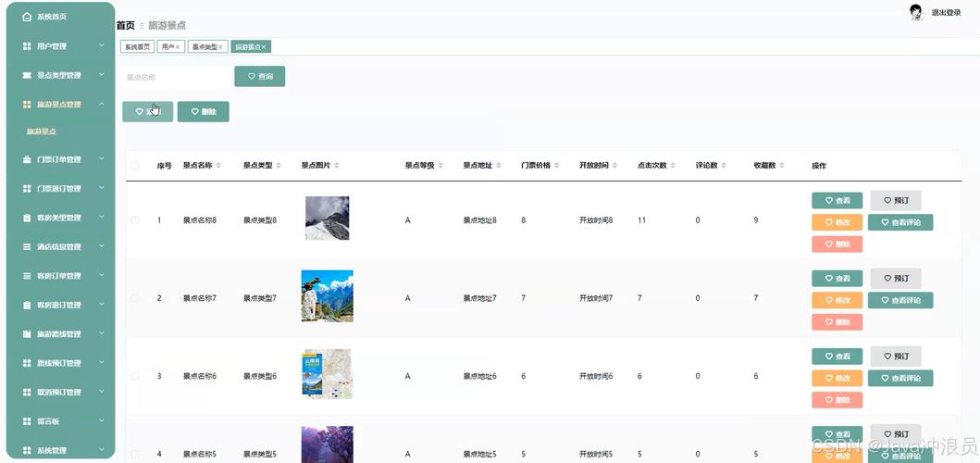Viewport: 980px width, 463px height.
Task: Open the snowy mountain thumbnail in row 1
Action: [x=328, y=219]
